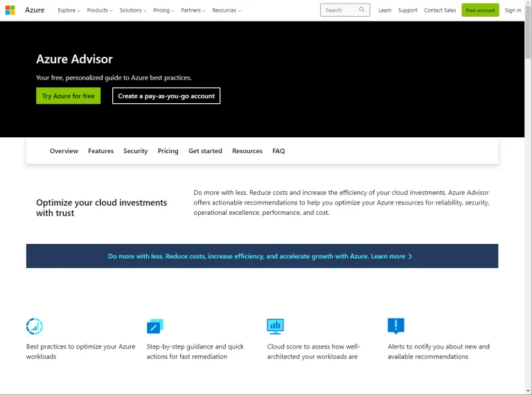This screenshot has height=395, width=532.
Task: Click Try Azure for free button
Action: pos(68,96)
